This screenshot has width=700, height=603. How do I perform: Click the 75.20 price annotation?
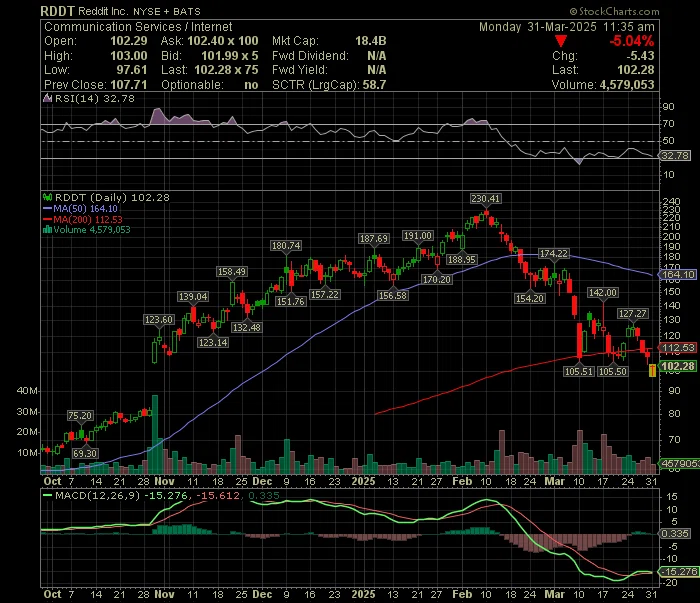tap(80, 416)
